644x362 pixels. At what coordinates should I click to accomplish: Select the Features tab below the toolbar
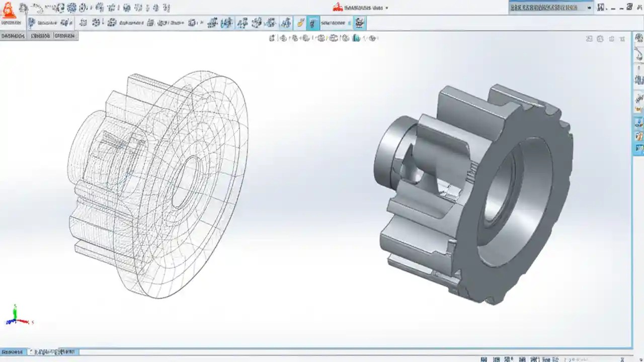click(13, 36)
